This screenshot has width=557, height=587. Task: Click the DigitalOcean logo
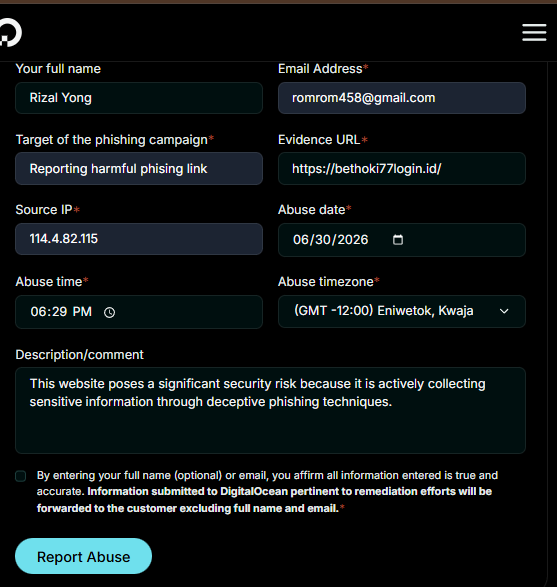(x=10, y=32)
